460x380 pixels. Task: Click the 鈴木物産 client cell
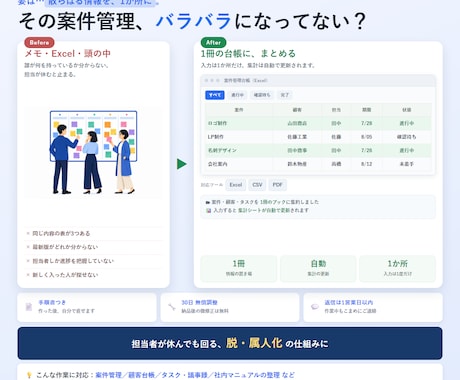(297, 164)
